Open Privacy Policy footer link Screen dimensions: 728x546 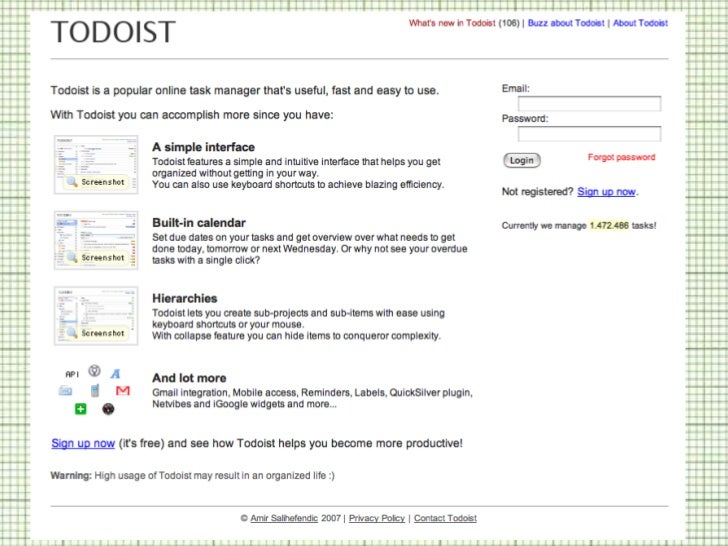pyautogui.click(x=377, y=518)
